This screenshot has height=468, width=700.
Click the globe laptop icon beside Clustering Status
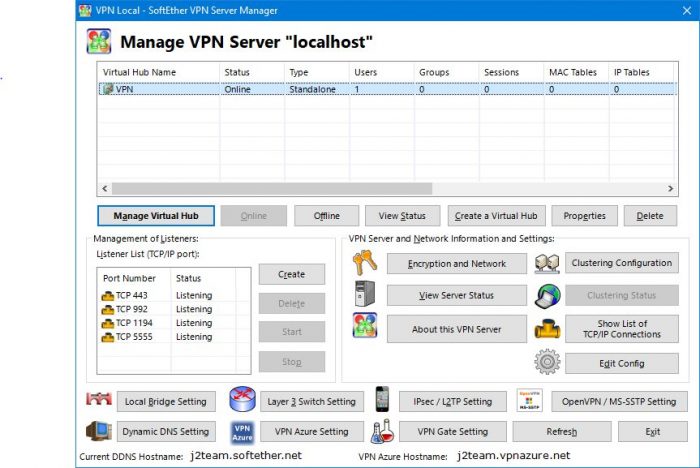pyautogui.click(x=547, y=295)
